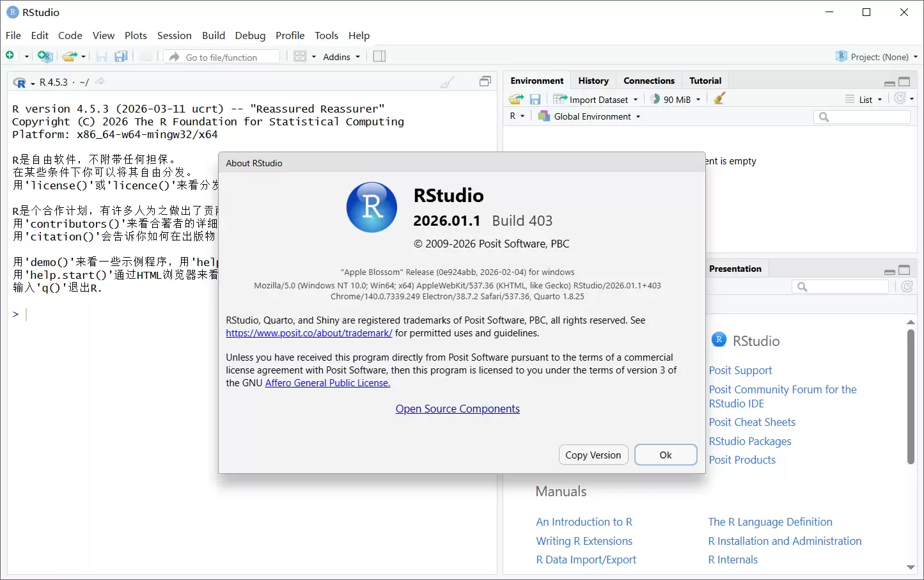Click the Save workspace disk icon
924x580 pixels.
[x=535, y=99]
